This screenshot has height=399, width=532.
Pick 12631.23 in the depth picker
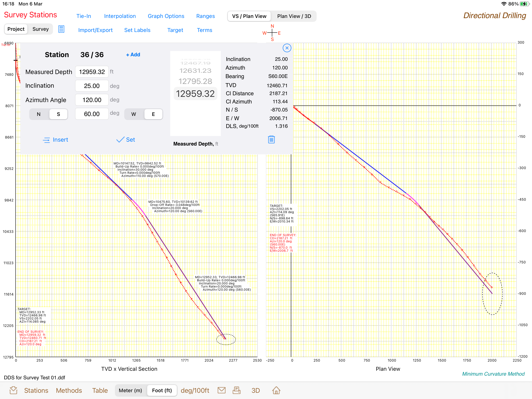click(x=195, y=71)
